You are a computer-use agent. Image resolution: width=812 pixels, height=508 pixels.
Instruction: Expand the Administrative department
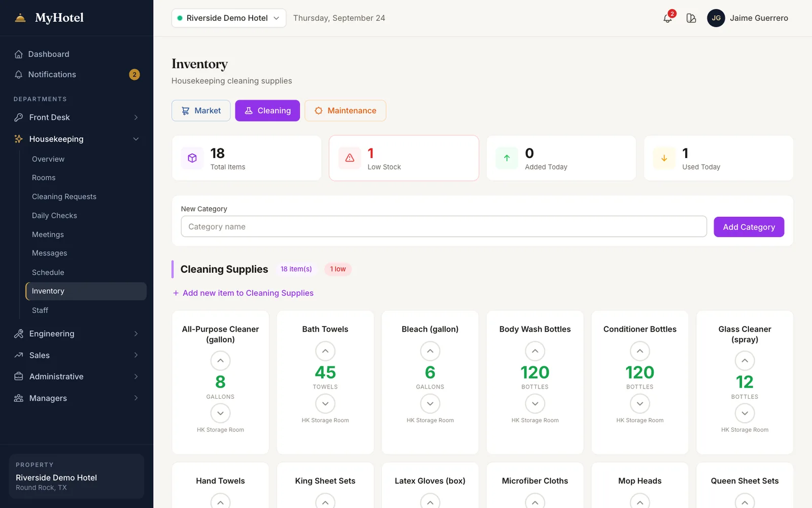point(76,376)
